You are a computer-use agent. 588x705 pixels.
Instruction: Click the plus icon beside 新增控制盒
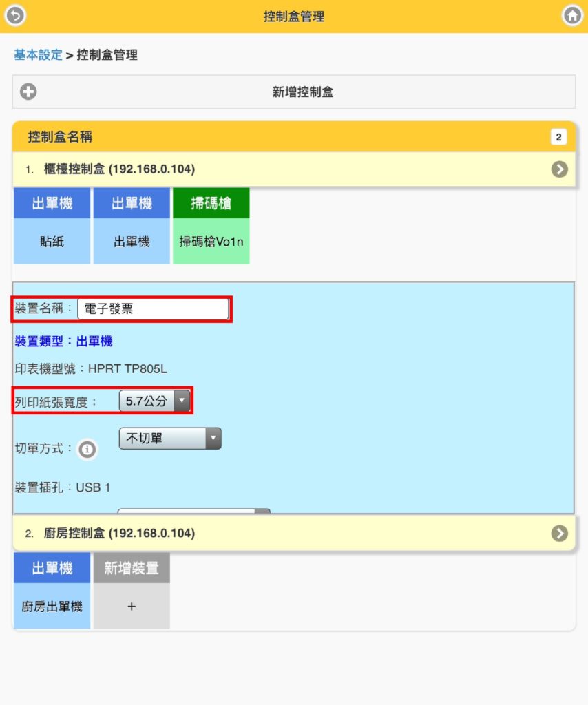click(x=28, y=92)
